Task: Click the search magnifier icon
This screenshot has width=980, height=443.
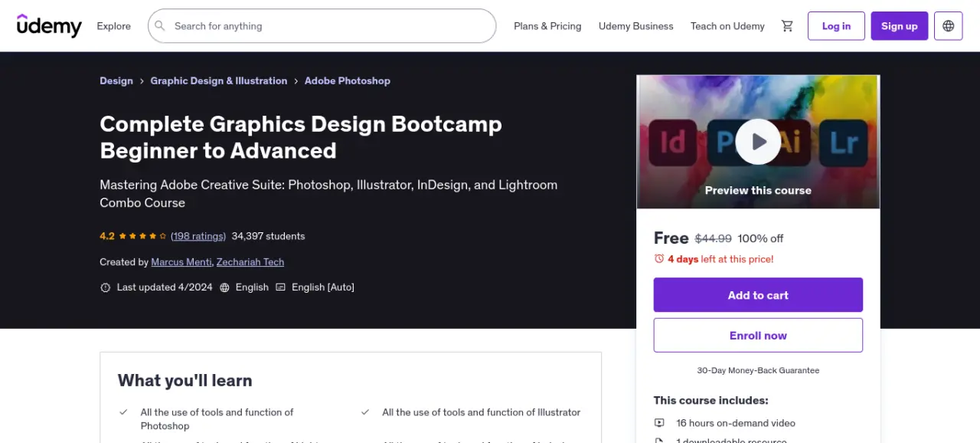Action: [160, 26]
